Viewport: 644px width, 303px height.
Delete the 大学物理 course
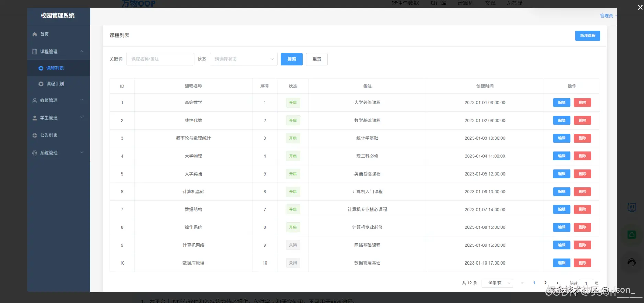tap(582, 156)
